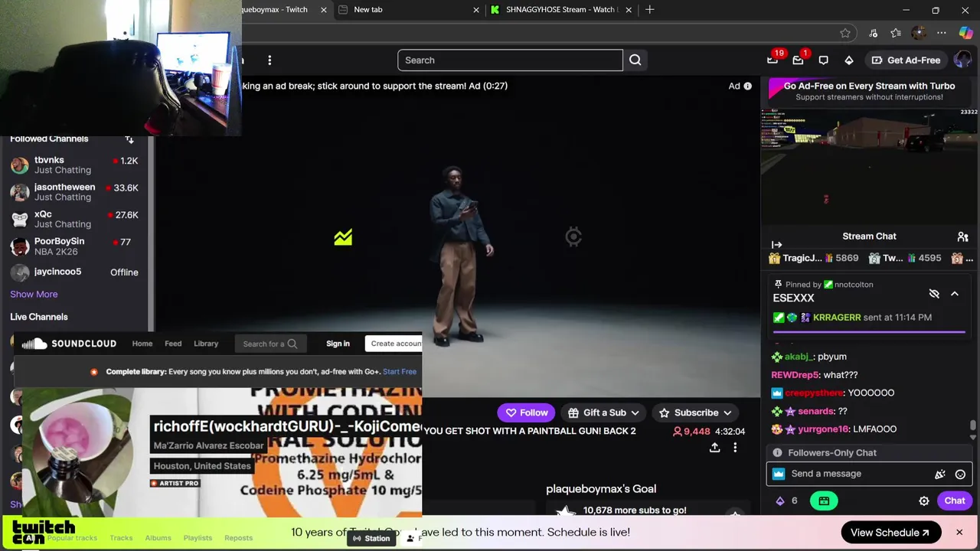Expand followed channels with Show More
The height and width of the screenshot is (551, 980).
[34, 294]
